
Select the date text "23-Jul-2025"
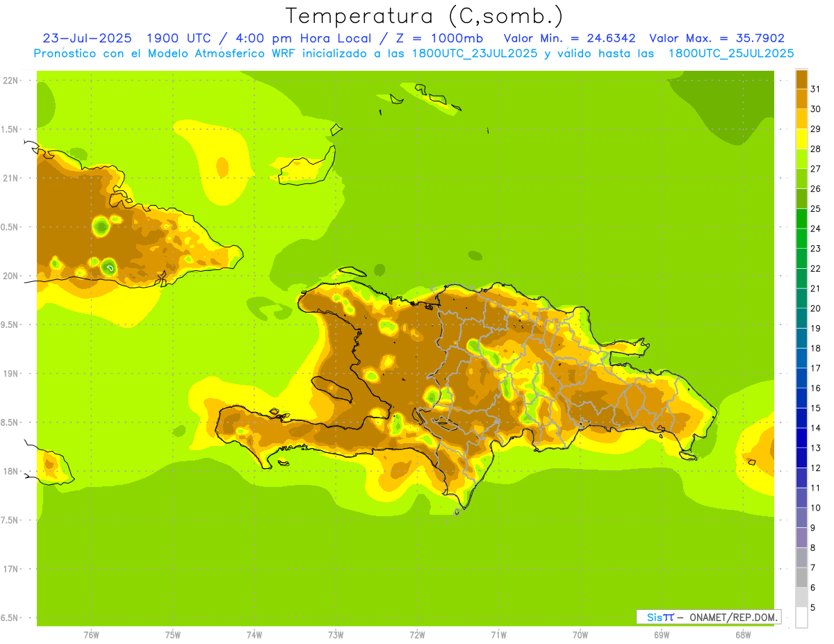87,38
